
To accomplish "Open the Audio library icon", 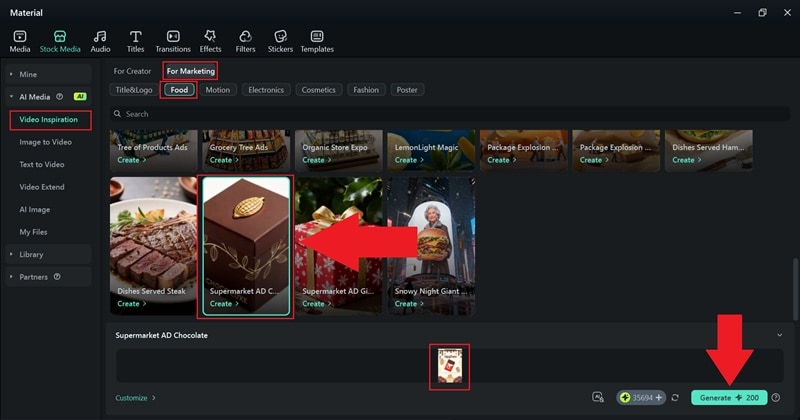I will pos(100,36).
